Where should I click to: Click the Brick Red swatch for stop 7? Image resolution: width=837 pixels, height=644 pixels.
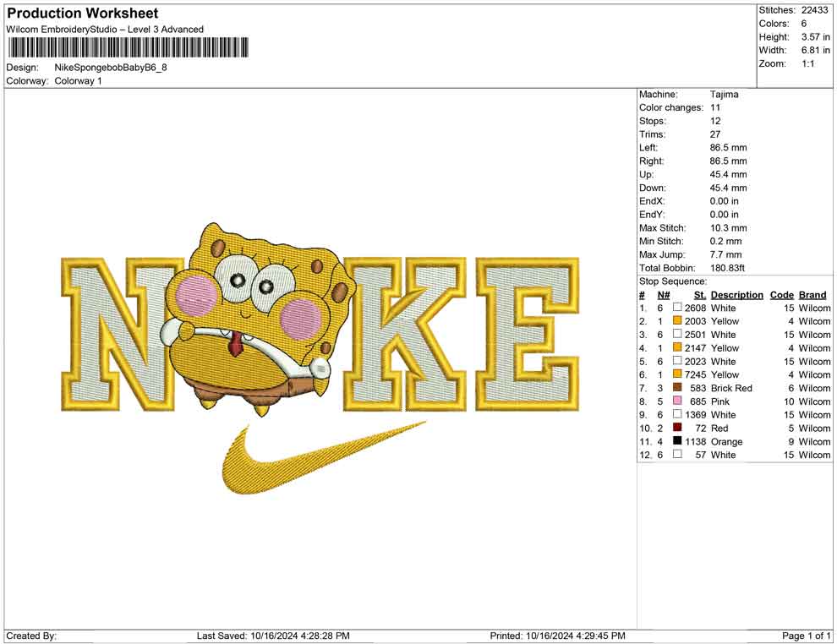[x=677, y=387]
